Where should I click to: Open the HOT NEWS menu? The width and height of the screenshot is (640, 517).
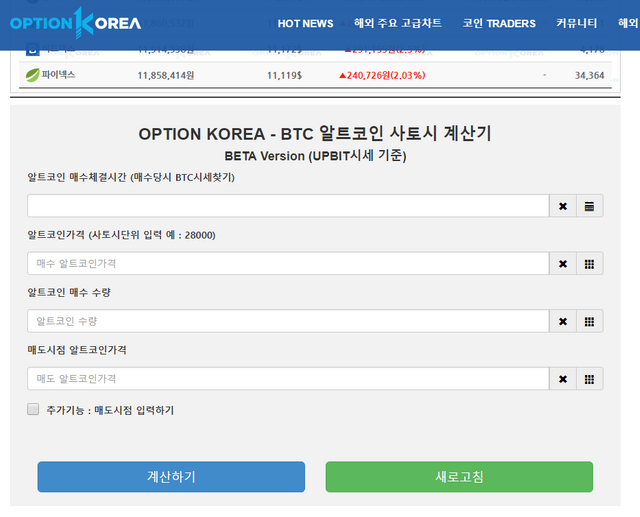click(x=305, y=23)
